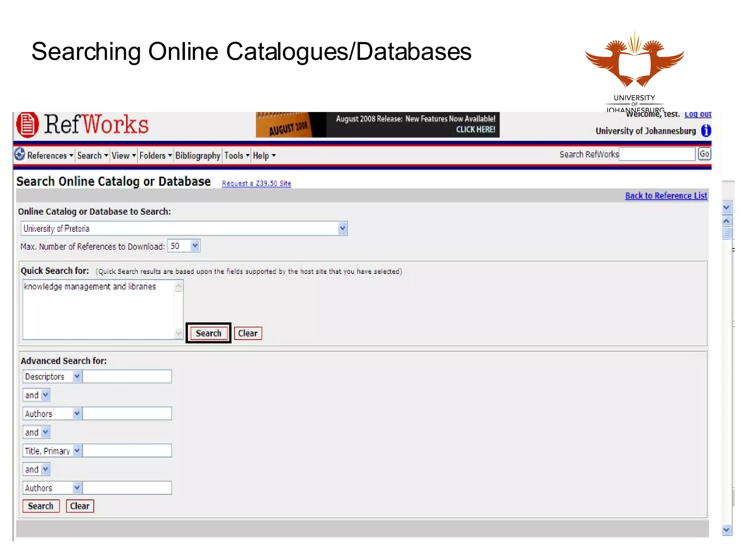Click the input field next to the last Authors dropdown
Screen dimensions: 747x560
(127, 488)
